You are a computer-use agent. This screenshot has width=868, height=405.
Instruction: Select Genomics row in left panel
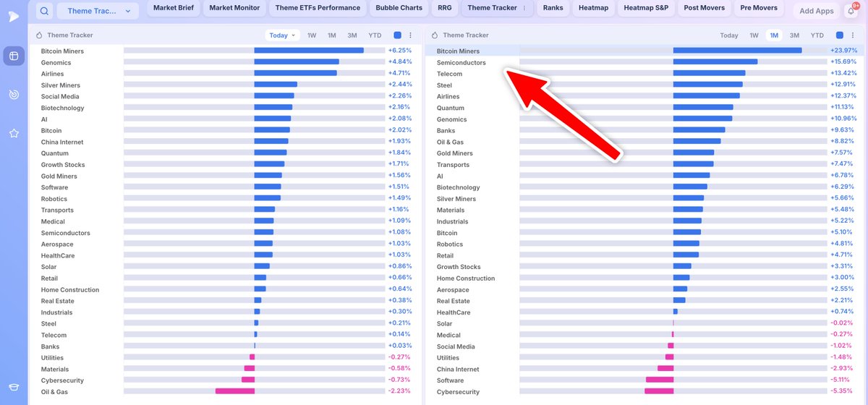pos(225,62)
